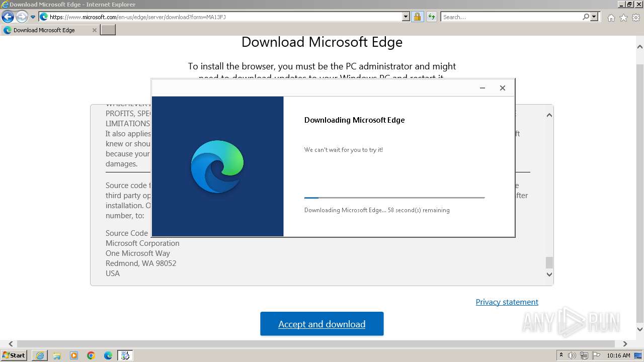644x362 pixels.
Task: Click the security lock icon
Action: 417,17
